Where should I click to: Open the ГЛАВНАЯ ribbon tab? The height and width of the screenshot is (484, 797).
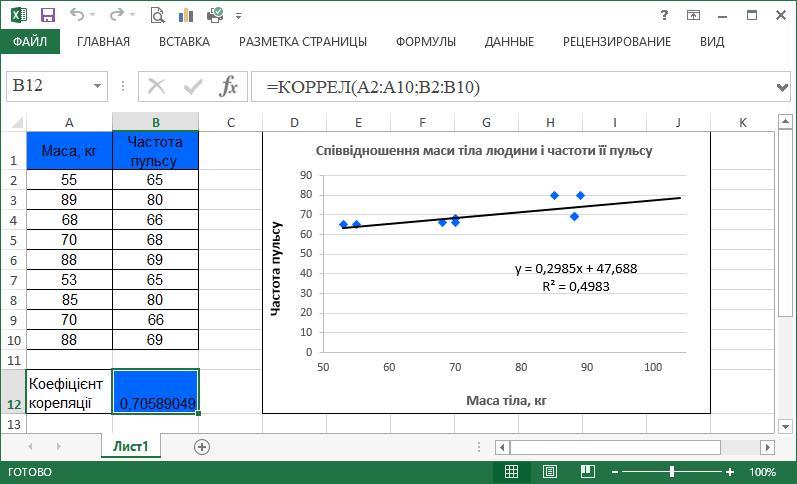click(104, 42)
